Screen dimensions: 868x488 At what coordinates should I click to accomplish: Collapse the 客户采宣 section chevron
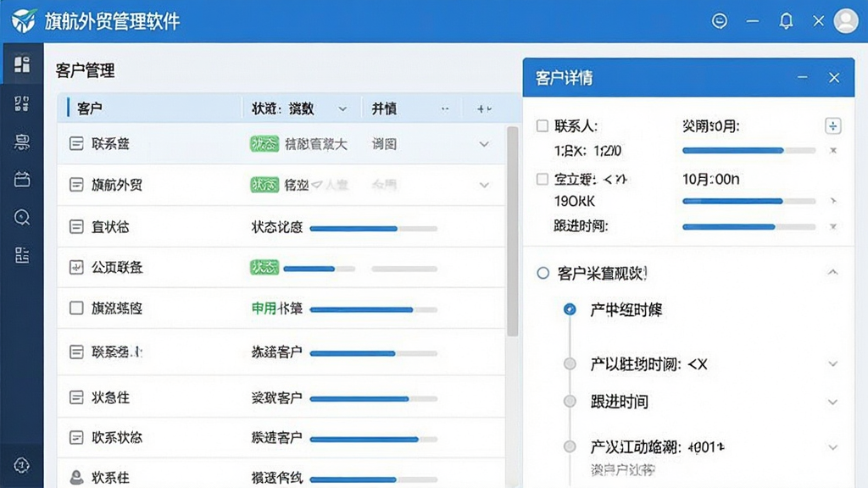tap(832, 272)
